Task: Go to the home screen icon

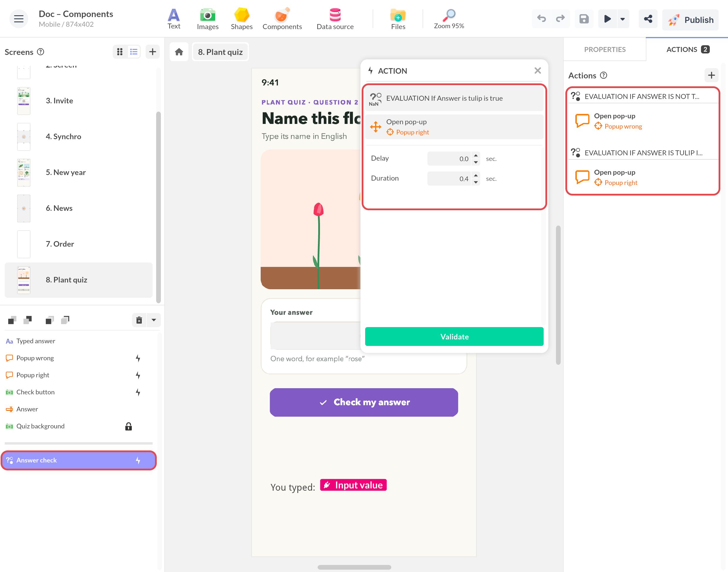Action: (x=179, y=52)
